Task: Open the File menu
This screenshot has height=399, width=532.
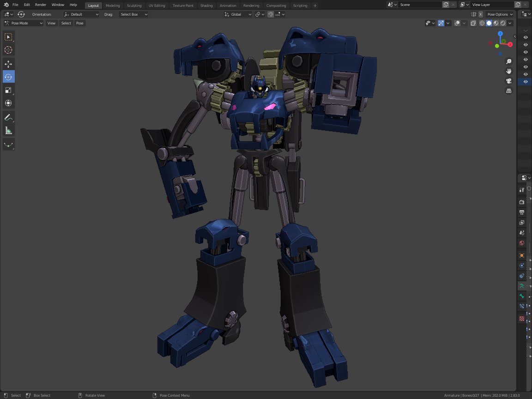Action: [x=15, y=5]
